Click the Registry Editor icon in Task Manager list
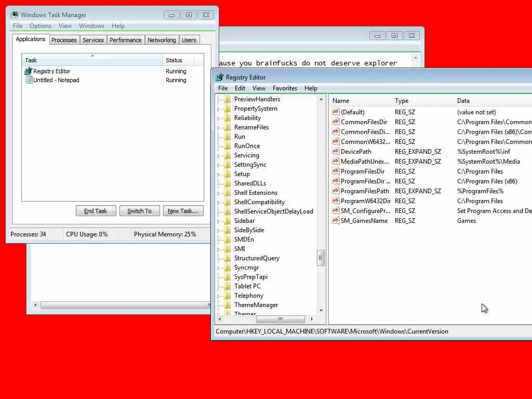Image resolution: width=532 pixels, height=399 pixels. 28,71
